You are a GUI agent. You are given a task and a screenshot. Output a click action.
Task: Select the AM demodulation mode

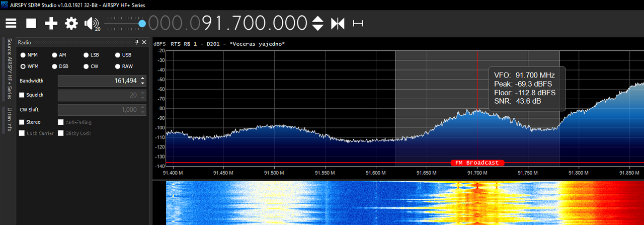coord(59,55)
